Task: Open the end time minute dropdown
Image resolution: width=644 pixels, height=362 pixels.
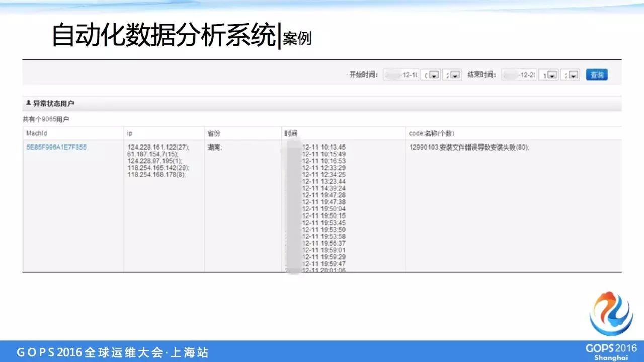Action: point(569,74)
